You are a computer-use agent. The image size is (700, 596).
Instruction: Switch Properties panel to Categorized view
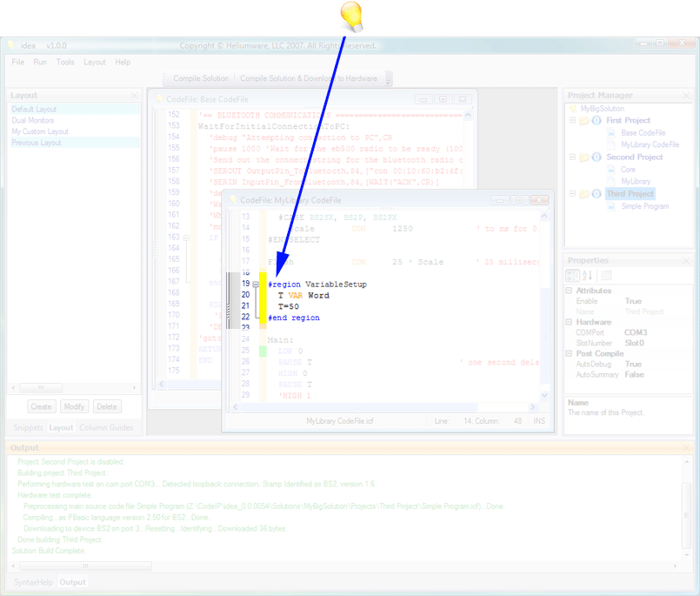[573, 275]
